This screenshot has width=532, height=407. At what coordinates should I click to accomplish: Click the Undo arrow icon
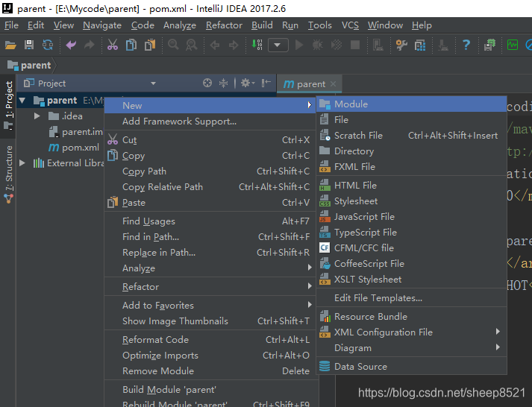[x=71, y=45]
